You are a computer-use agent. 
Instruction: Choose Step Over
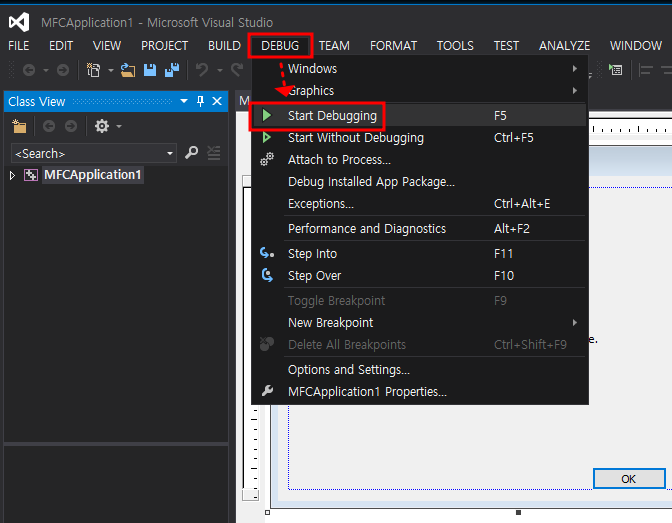tap(420, 276)
